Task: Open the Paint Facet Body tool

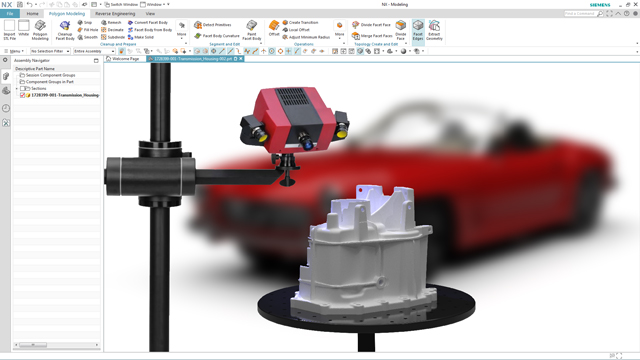Action: pos(251,30)
